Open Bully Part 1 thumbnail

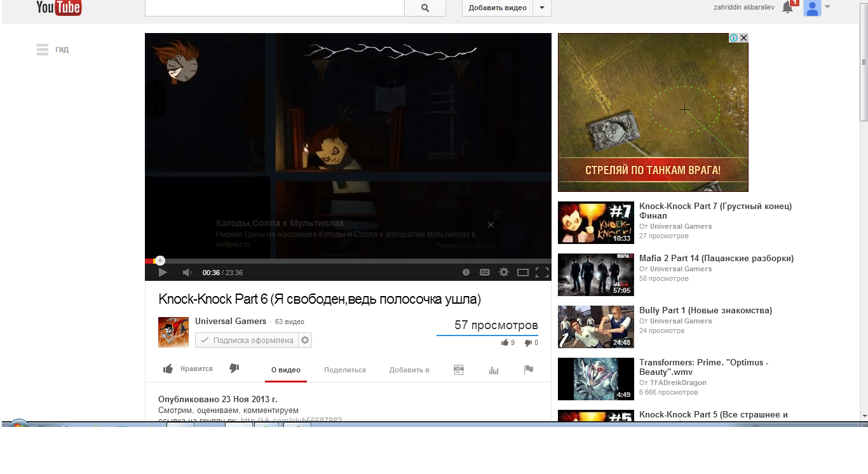pos(596,327)
